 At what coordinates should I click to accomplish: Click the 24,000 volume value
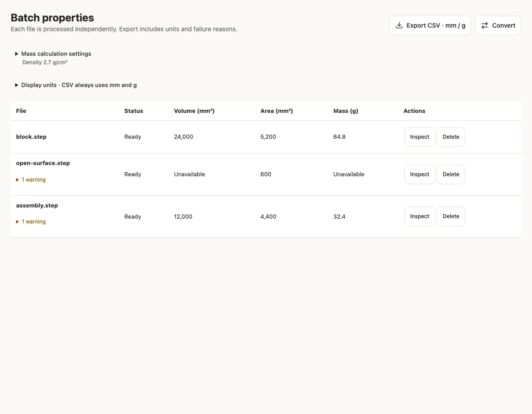(x=184, y=137)
